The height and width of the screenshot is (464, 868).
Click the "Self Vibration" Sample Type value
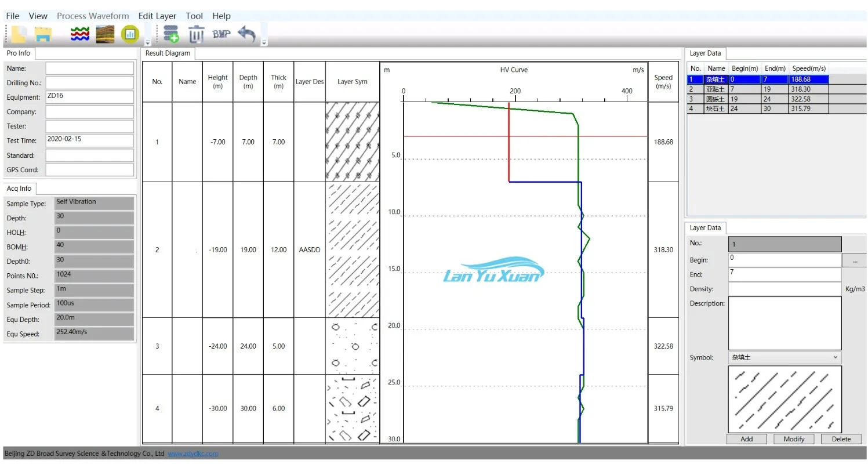coord(94,203)
